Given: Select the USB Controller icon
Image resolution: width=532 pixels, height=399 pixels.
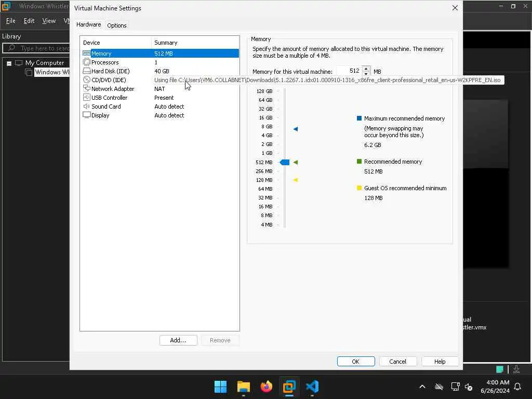Looking at the screenshot, I should click(x=87, y=97).
